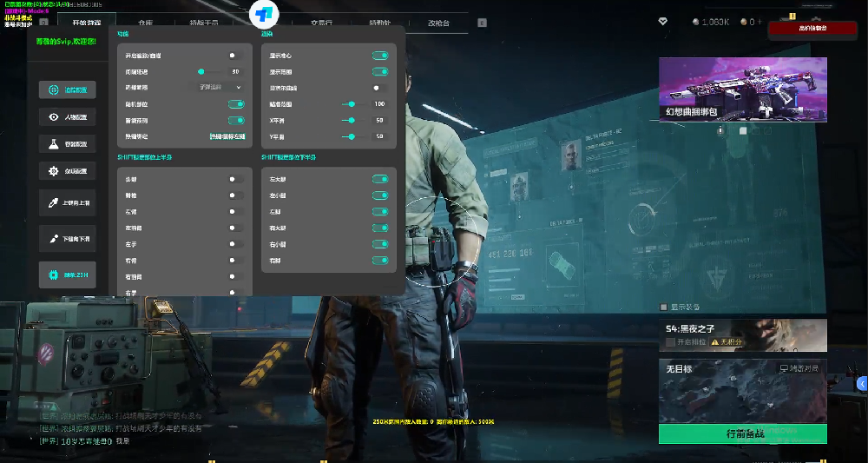The height and width of the screenshot is (463, 868).
Task: Click the E key icon right of tabs
Action: tap(482, 23)
